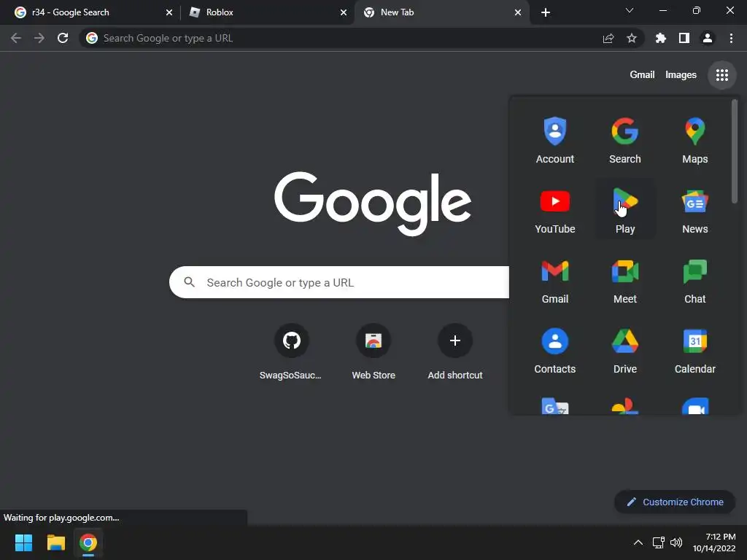Select the New Tab tab
The height and width of the screenshot is (560, 747).
point(441,12)
